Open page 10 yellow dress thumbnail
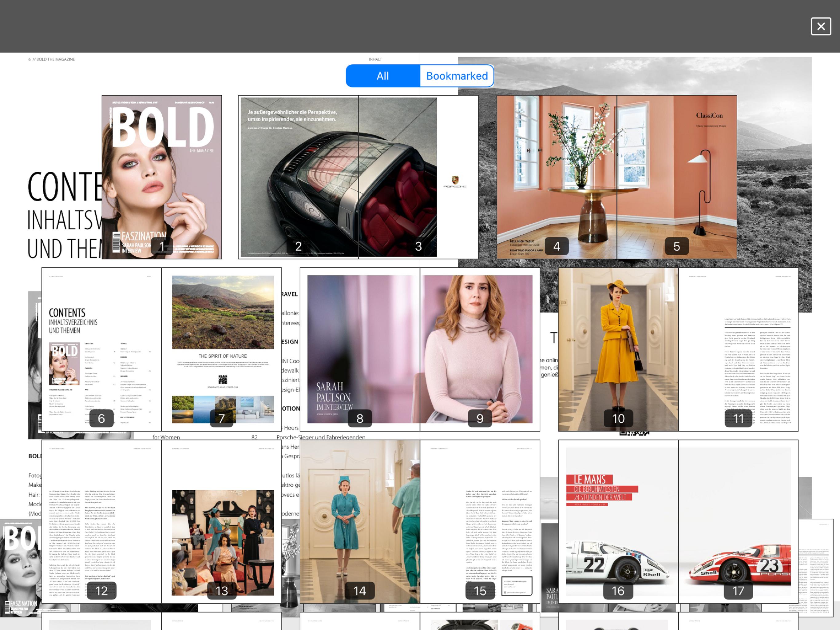The height and width of the screenshot is (630, 840). click(618, 349)
